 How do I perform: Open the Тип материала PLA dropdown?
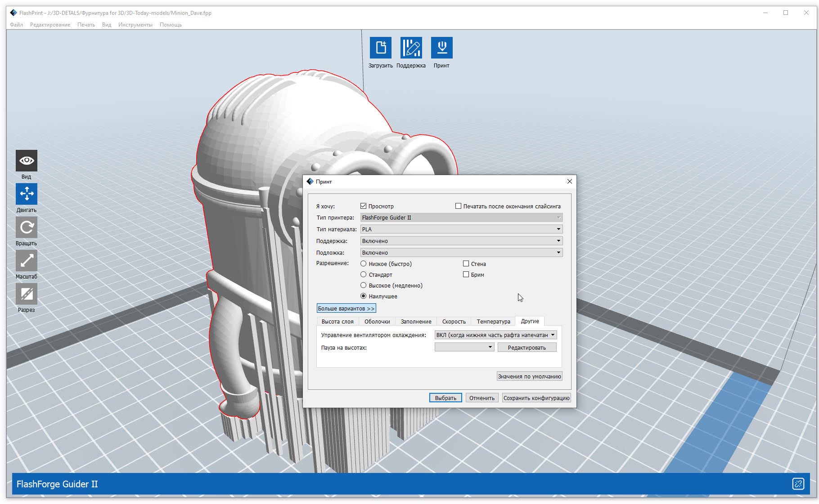pyautogui.click(x=461, y=229)
